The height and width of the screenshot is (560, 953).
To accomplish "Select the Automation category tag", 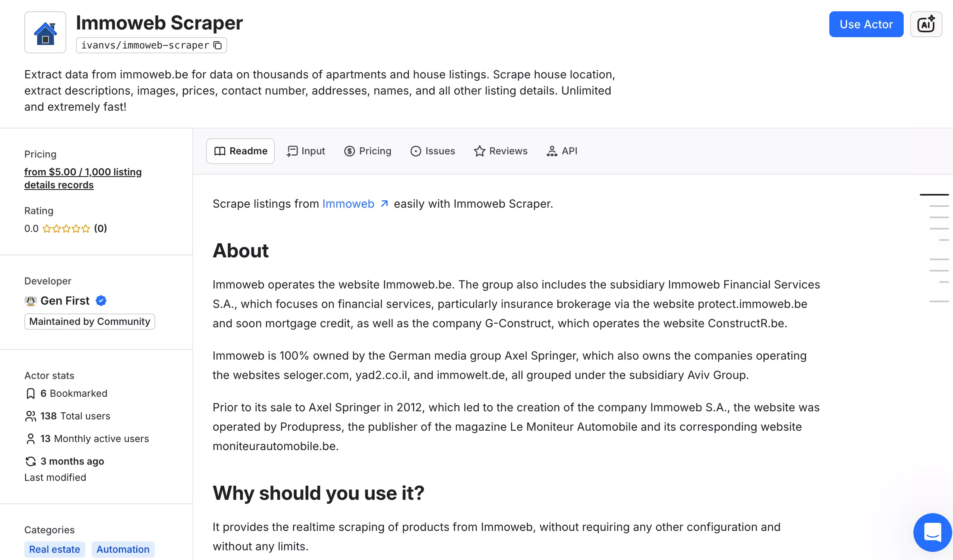I will tap(123, 549).
